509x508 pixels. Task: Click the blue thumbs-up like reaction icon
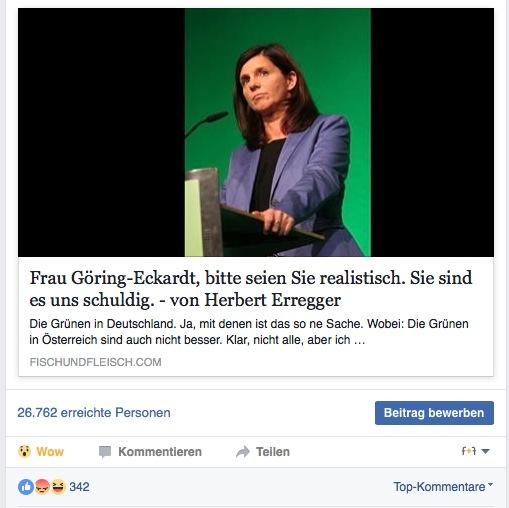(x=26, y=487)
